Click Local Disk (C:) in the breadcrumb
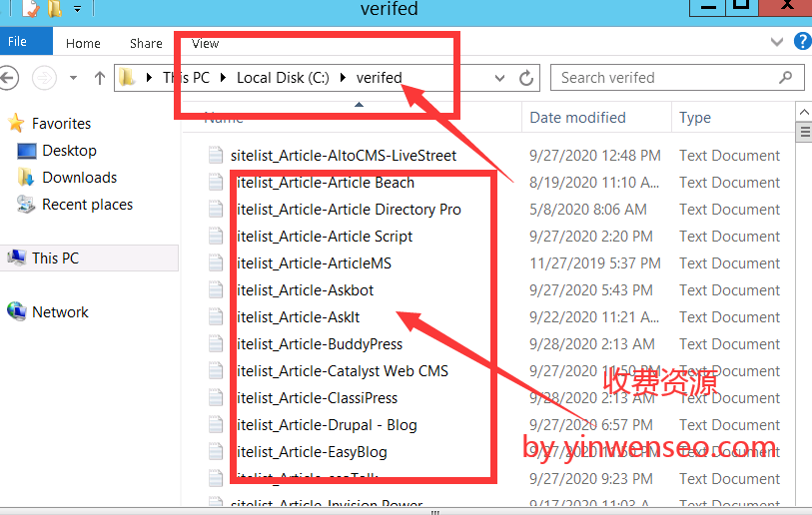This screenshot has width=812, height=515. [280, 78]
